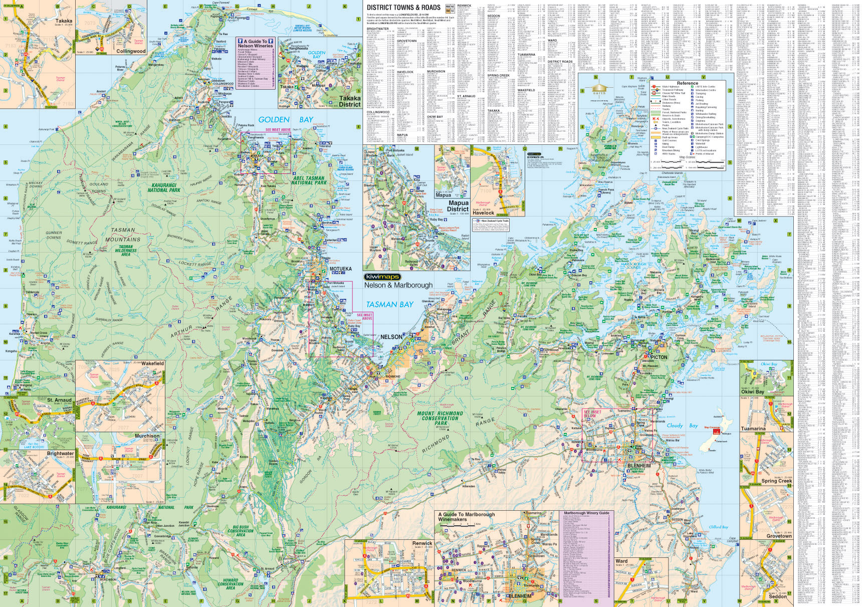Click the Golf Courses icon in legend
The image size is (868, 607).
coord(656,140)
